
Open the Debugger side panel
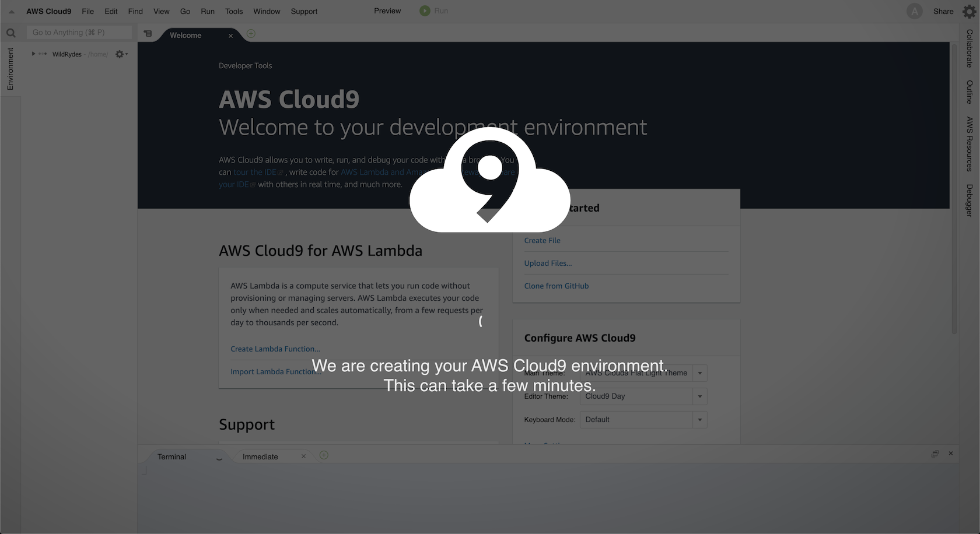[969, 201]
